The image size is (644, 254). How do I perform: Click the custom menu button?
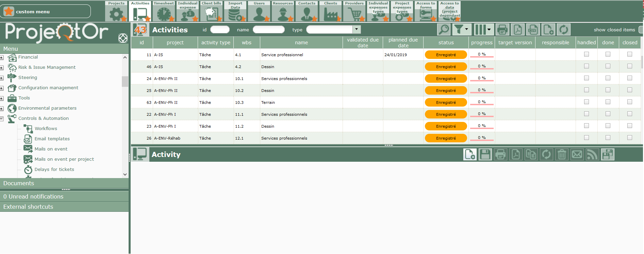46,12
